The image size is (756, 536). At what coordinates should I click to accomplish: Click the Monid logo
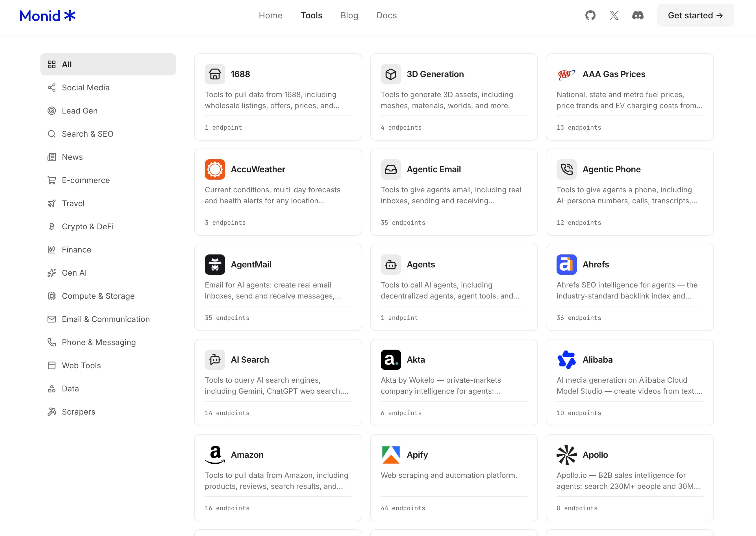click(47, 16)
